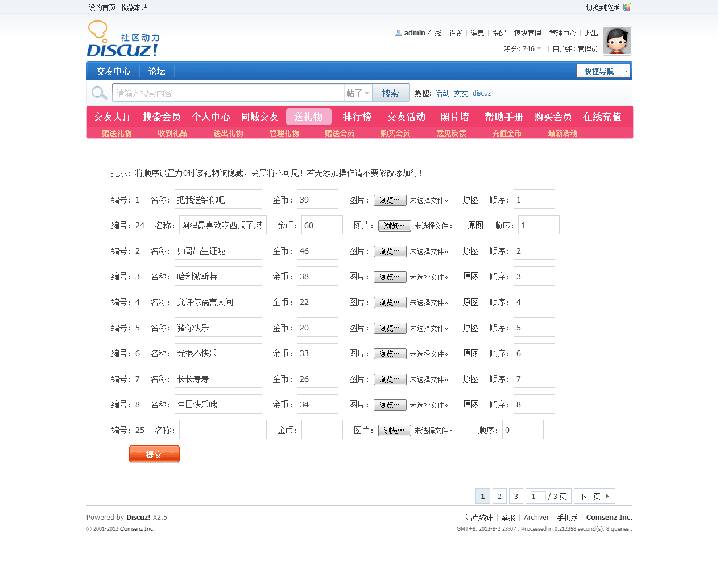Click the empty 名称 field in row 25
This screenshot has height=562, width=728.
223,430
